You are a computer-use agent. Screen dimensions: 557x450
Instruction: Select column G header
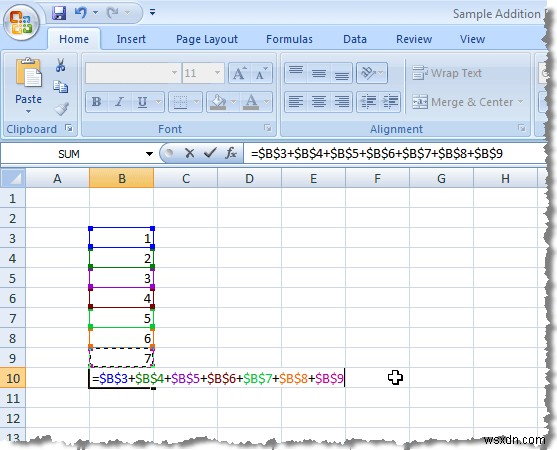(441, 178)
